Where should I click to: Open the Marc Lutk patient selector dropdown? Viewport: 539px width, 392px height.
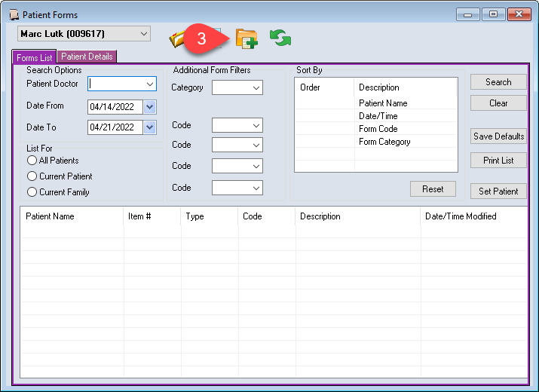coord(84,34)
